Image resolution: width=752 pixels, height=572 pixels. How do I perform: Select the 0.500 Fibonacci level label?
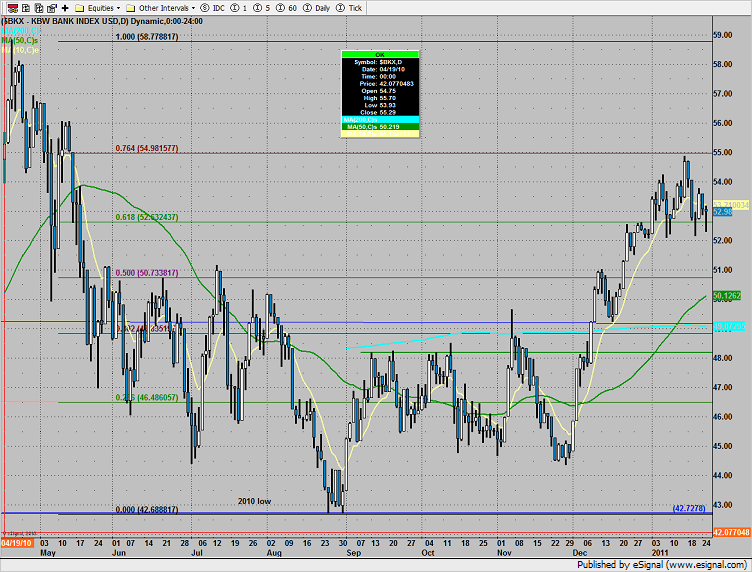(x=147, y=272)
